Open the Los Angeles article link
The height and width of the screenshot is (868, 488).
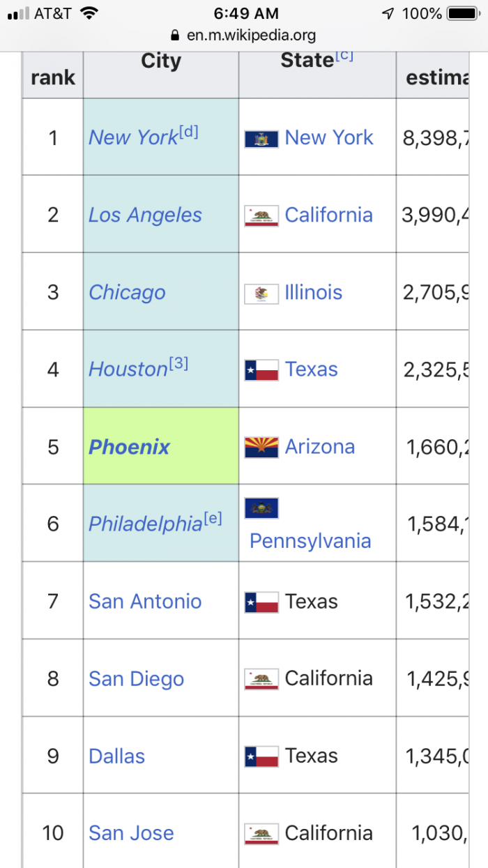pyautogui.click(x=145, y=215)
